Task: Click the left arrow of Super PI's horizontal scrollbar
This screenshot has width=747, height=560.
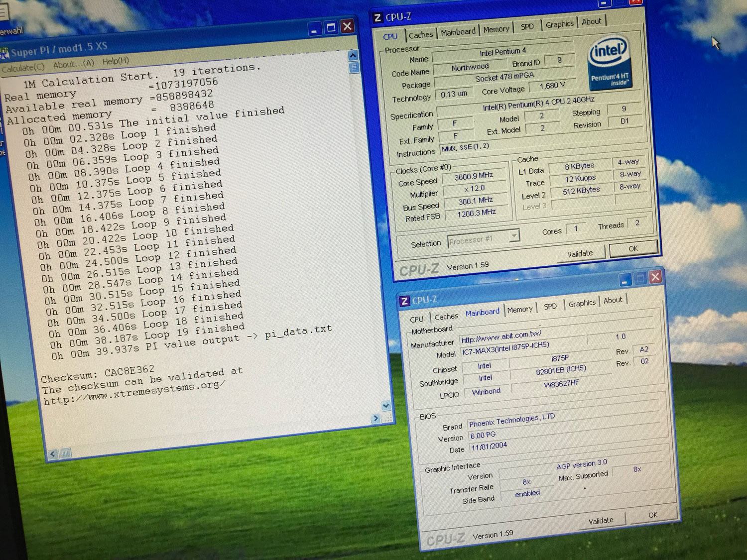Action: point(53,453)
